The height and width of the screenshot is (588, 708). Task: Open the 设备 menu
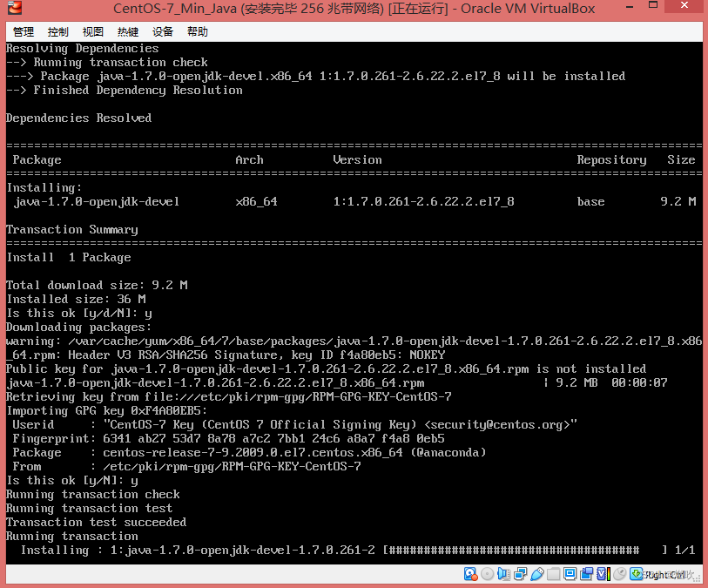pyautogui.click(x=163, y=32)
